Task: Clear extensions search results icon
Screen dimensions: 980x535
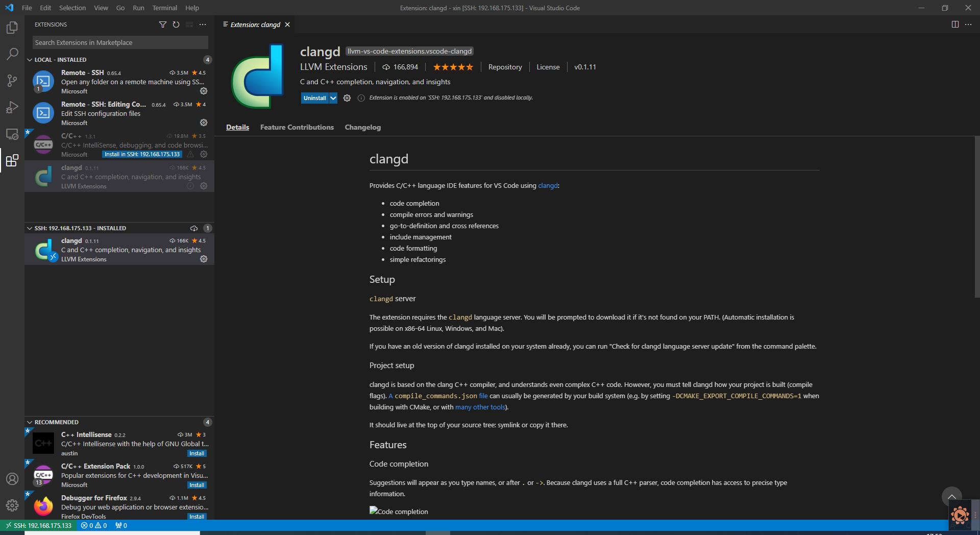Action: (x=189, y=25)
